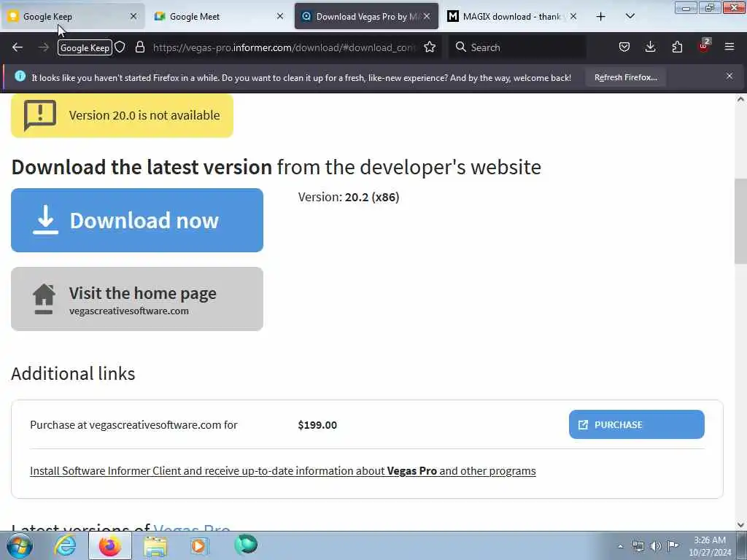Open Windows Explorer folder from taskbar
Viewport: 747px width, 560px height.
pyautogui.click(x=155, y=546)
